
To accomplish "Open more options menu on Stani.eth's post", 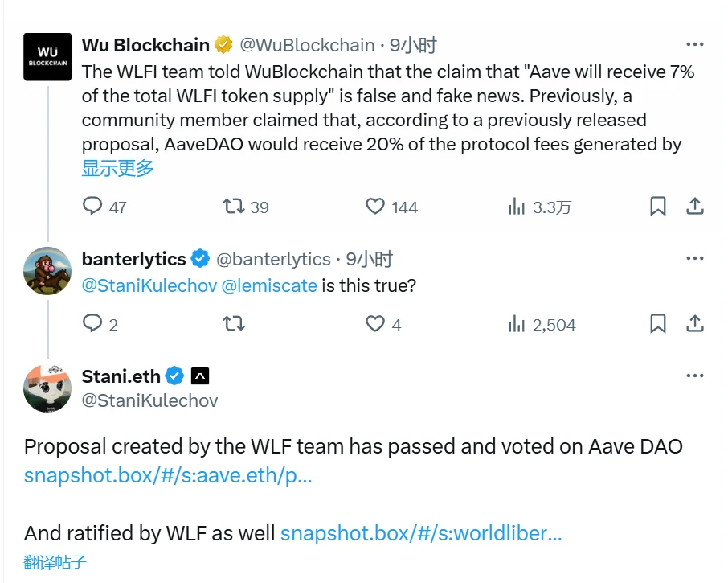I will pyautogui.click(x=693, y=375).
